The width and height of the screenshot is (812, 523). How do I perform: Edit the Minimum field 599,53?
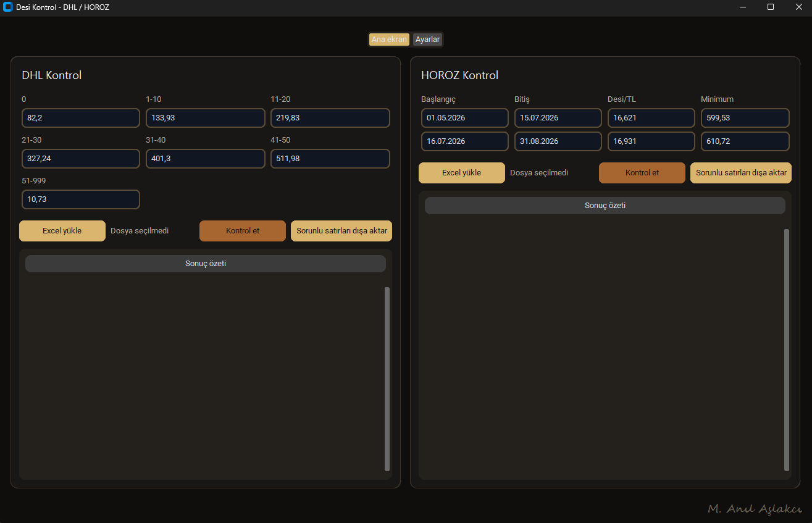tap(745, 118)
